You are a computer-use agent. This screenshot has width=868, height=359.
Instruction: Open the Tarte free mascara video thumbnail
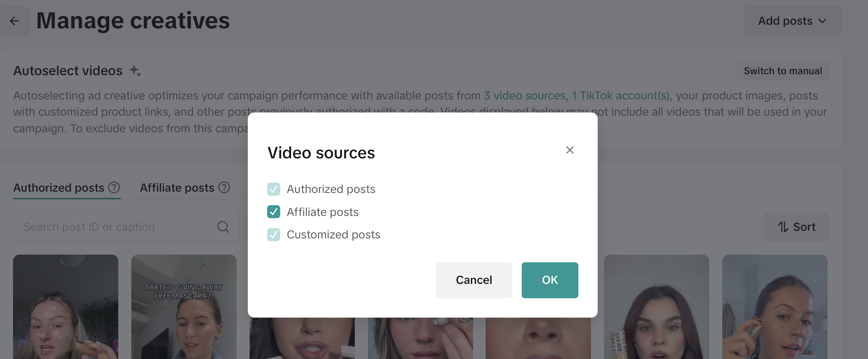click(183, 306)
